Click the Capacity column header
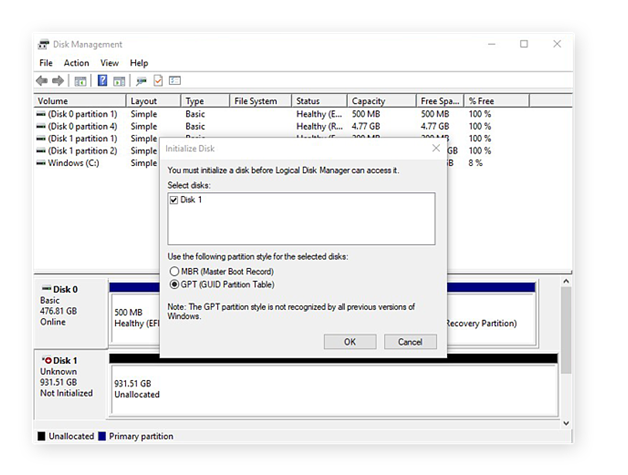 (382, 101)
